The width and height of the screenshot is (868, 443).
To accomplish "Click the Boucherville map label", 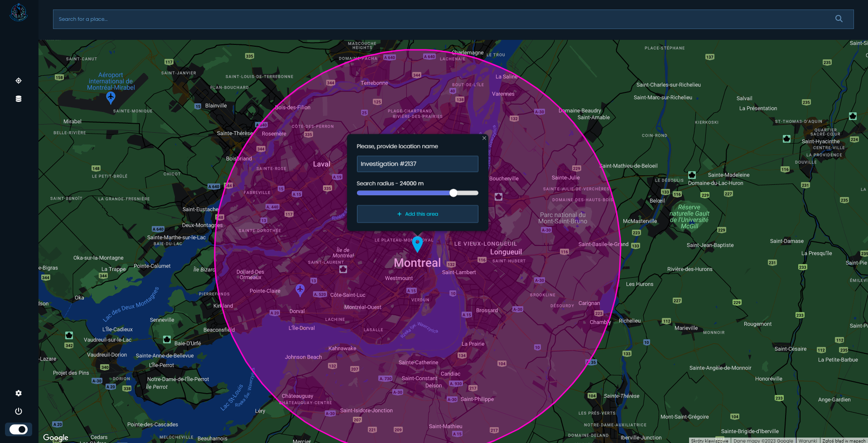I will pos(504,178).
